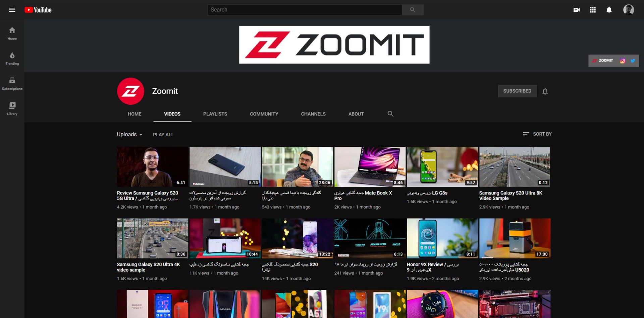Open the create video camera icon
The width and height of the screenshot is (644, 318).
pos(576,10)
